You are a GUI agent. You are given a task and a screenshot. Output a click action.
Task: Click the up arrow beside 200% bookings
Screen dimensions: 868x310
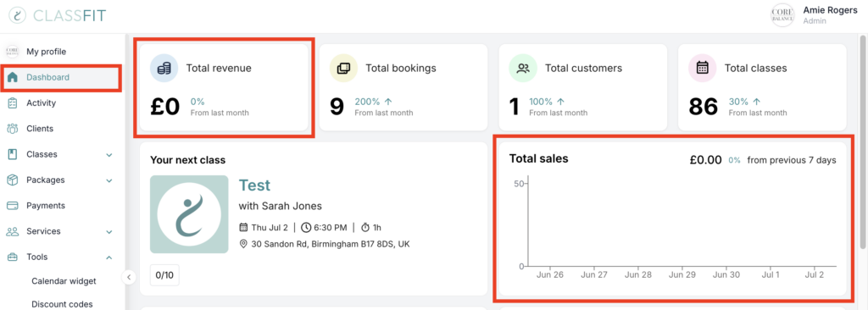(388, 102)
